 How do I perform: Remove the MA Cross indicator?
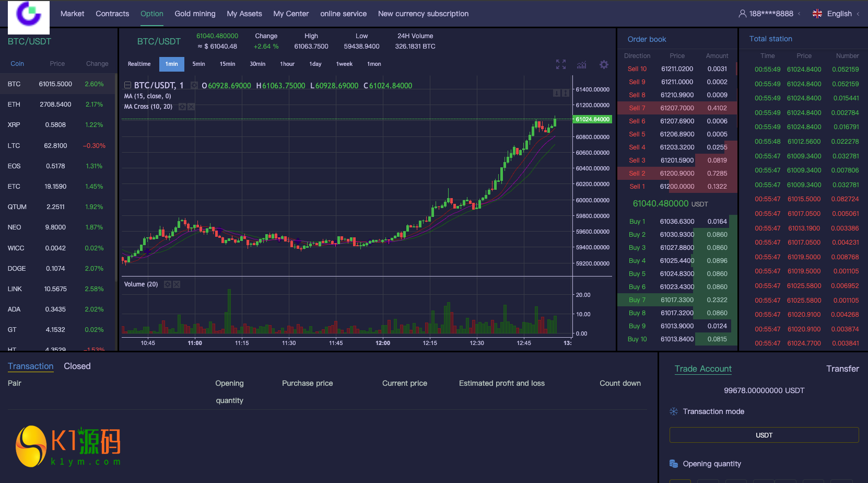tap(191, 107)
